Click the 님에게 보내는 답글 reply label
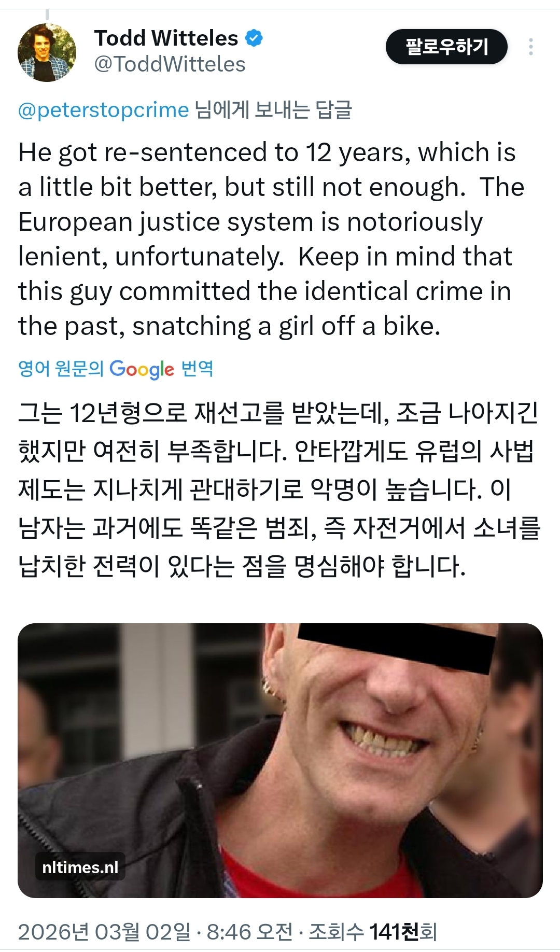This screenshot has width=560, height=952. point(273,110)
